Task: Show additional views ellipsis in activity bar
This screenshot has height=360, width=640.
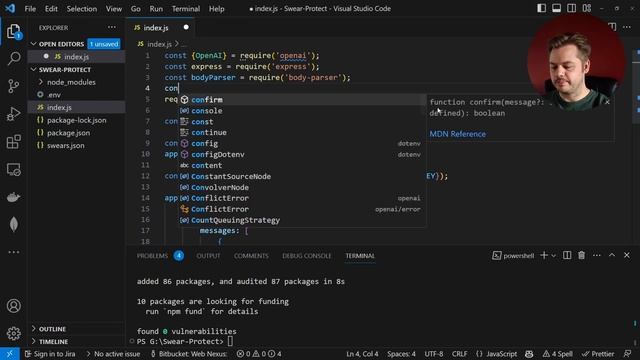Action: point(13,252)
